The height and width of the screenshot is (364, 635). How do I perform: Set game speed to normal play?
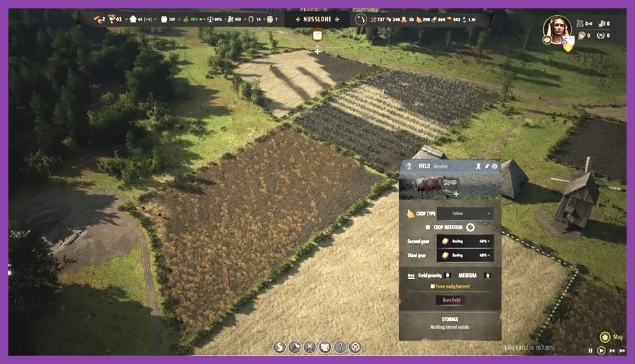pos(601,351)
